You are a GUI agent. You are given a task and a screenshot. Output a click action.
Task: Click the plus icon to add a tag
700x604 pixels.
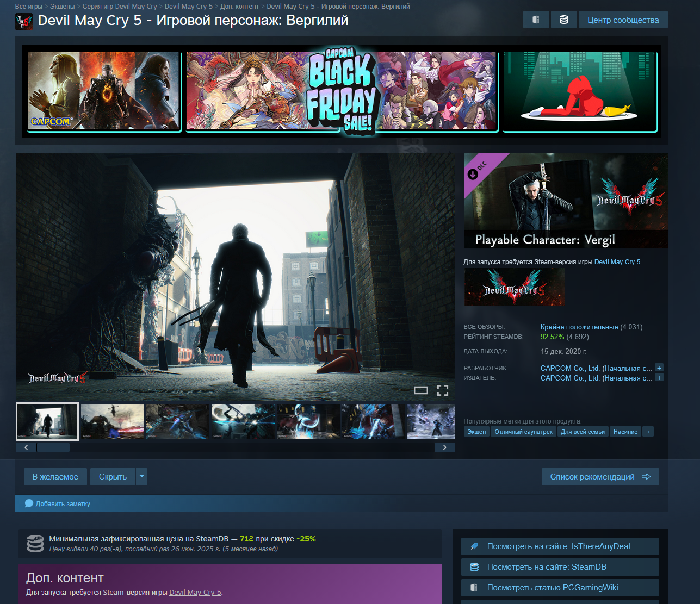tap(648, 432)
